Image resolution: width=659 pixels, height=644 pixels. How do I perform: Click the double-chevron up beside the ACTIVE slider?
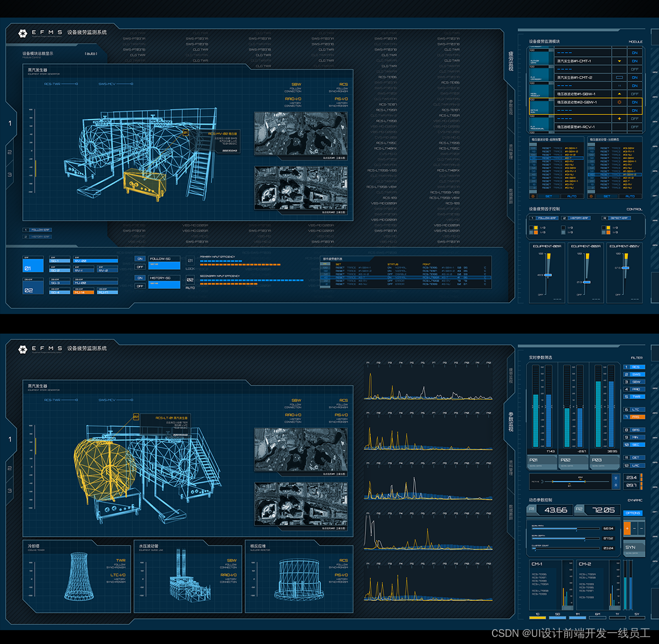point(616,485)
